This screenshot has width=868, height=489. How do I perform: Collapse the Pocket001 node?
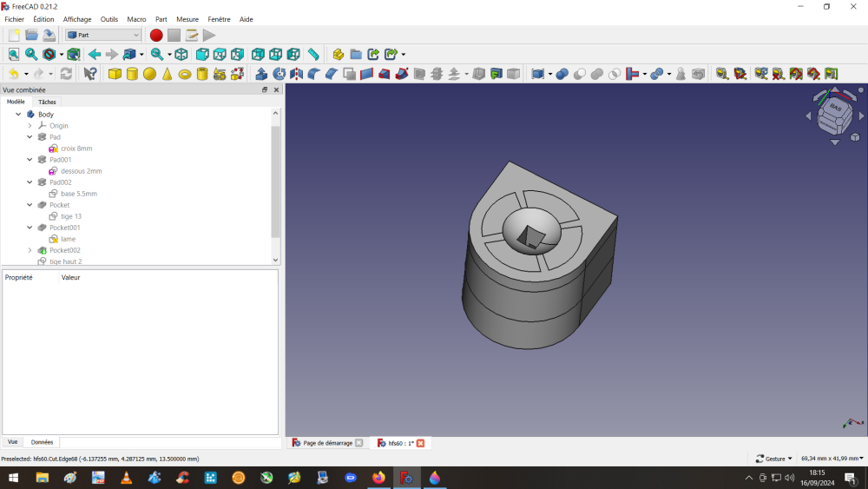pyautogui.click(x=30, y=228)
